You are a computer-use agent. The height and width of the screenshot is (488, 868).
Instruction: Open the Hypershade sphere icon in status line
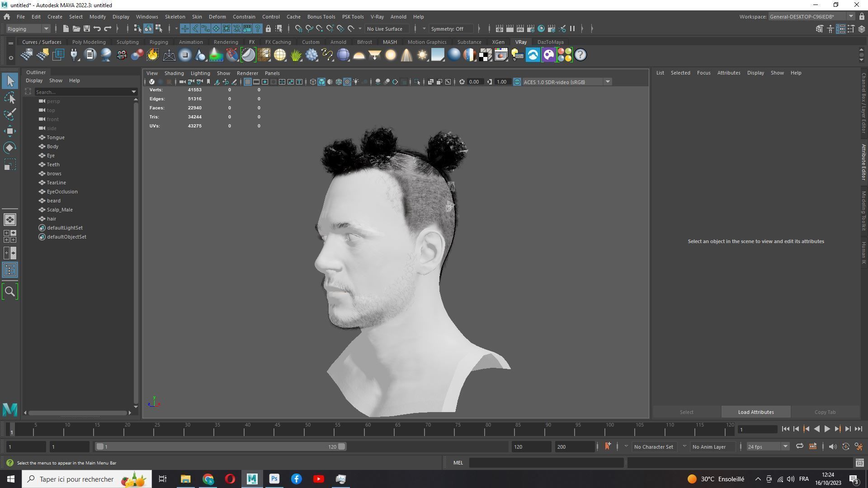(541, 29)
